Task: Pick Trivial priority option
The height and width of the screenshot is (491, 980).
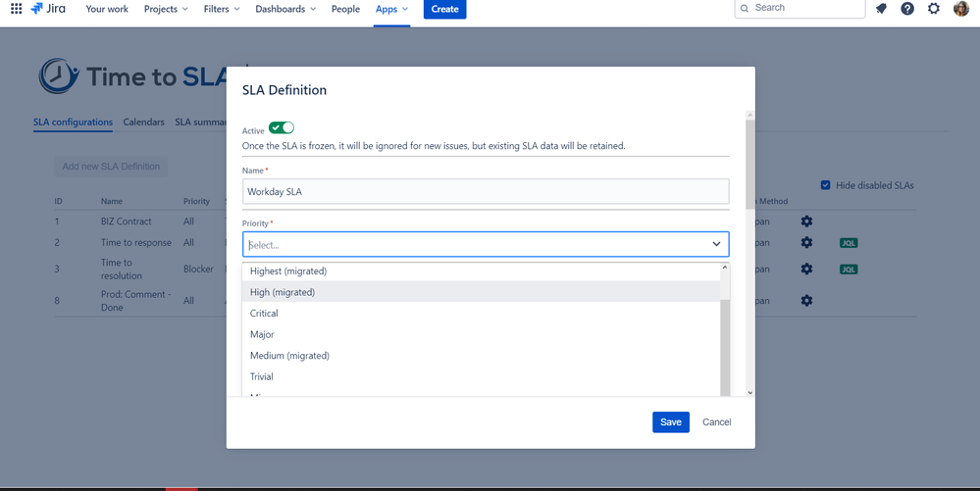Action: (x=482, y=376)
